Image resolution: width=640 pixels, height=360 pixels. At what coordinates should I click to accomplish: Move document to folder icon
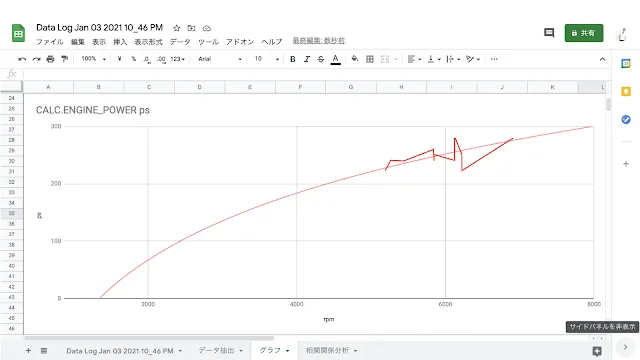191,28
